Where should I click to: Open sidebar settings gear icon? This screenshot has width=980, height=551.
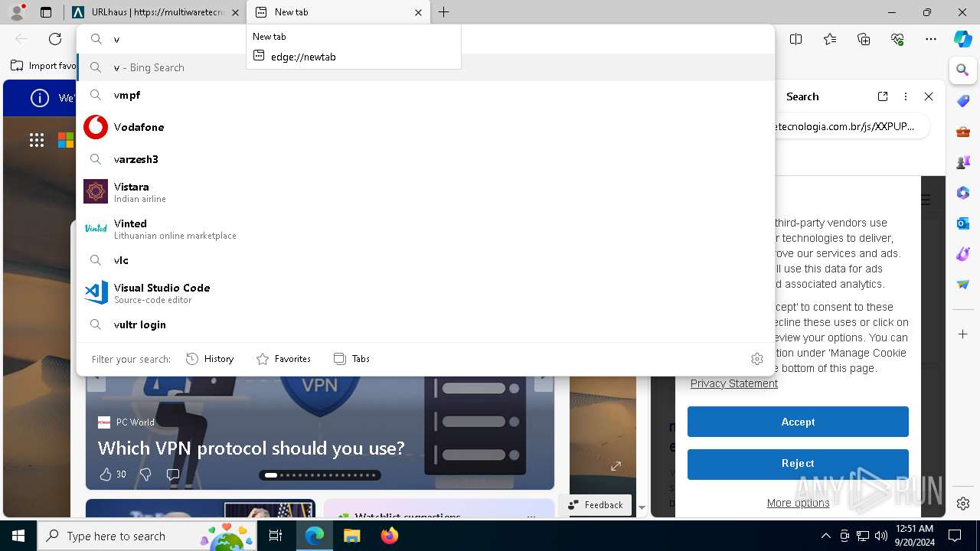(963, 504)
